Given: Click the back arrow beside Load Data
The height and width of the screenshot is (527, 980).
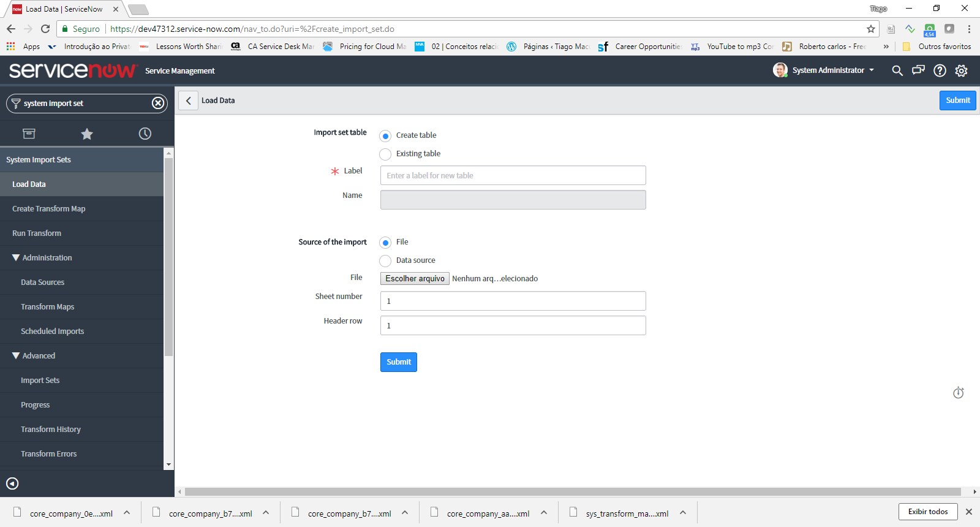Looking at the screenshot, I should (x=189, y=100).
